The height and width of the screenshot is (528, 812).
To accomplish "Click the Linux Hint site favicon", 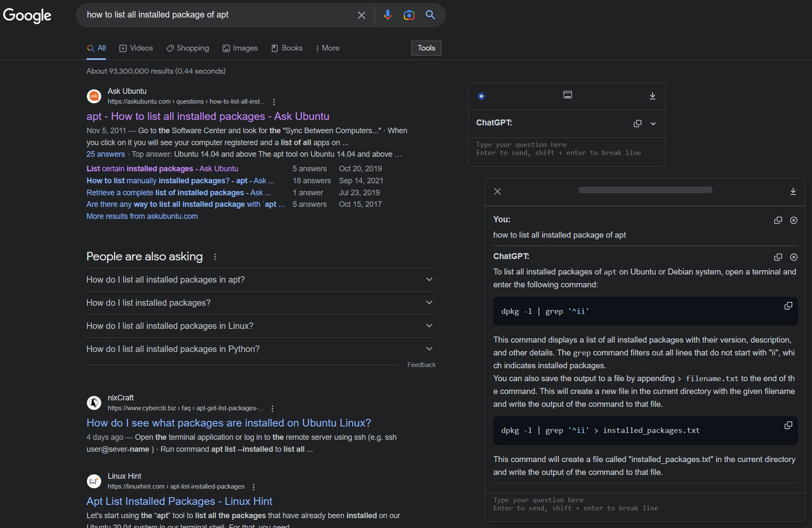I will tap(94, 481).
